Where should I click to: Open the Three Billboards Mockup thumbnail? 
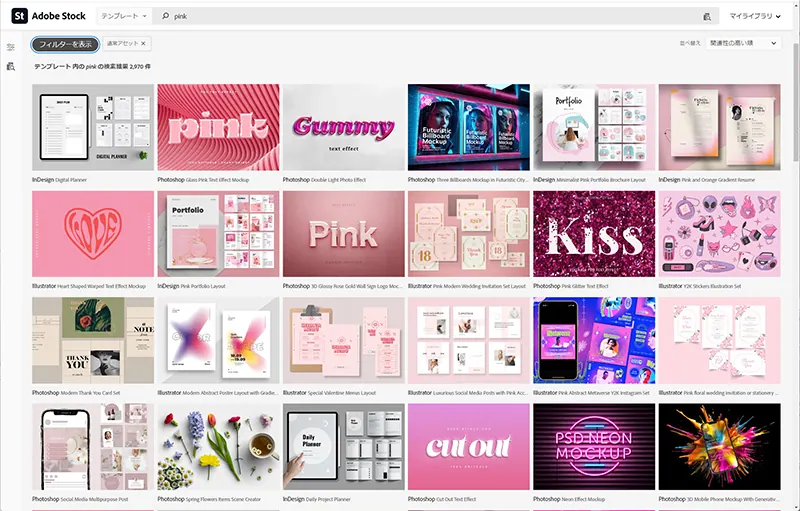(x=469, y=127)
